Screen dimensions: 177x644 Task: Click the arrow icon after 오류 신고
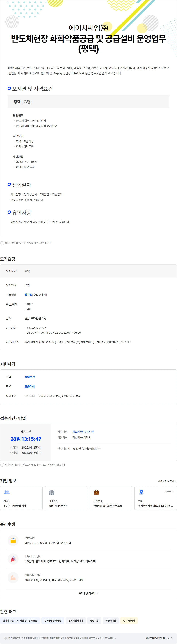pos(172,638)
